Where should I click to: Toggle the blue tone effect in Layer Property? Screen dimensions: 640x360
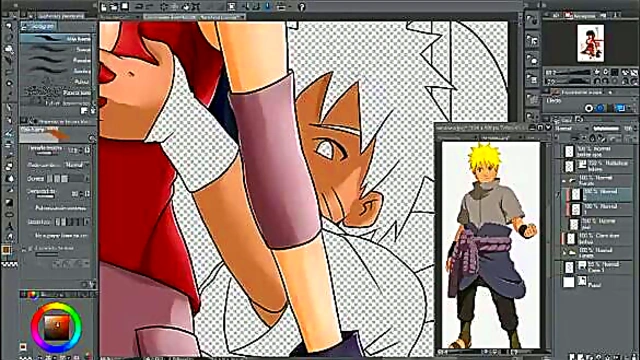[x=600, y=108]
